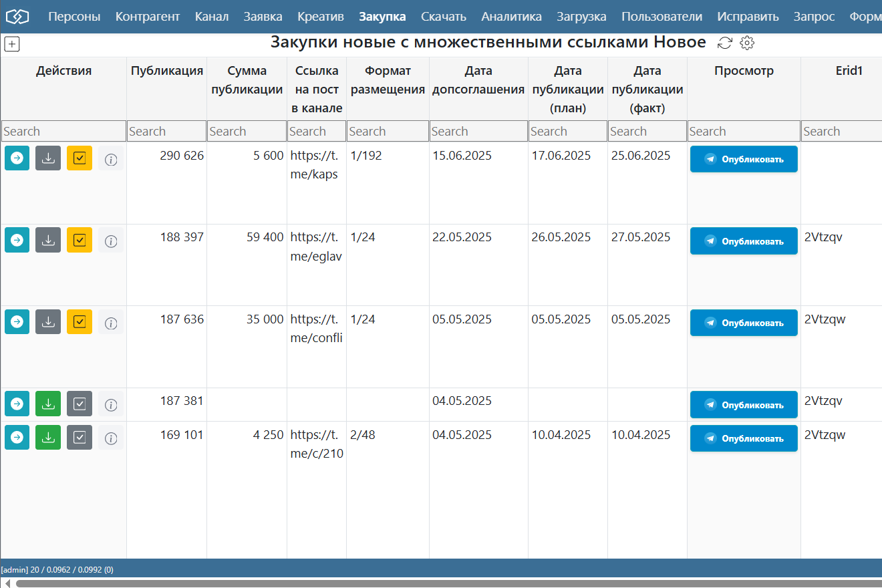Open the row for publication 290 626 with arrow icon
The image size is (882, 588).
pos(17,158)
